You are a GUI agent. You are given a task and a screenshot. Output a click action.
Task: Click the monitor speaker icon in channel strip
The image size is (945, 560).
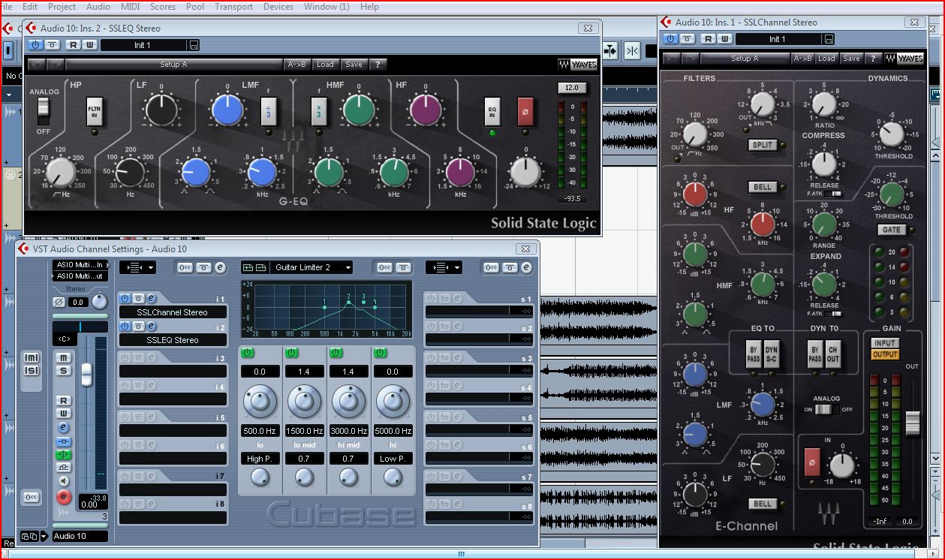[x=64, y=481]
